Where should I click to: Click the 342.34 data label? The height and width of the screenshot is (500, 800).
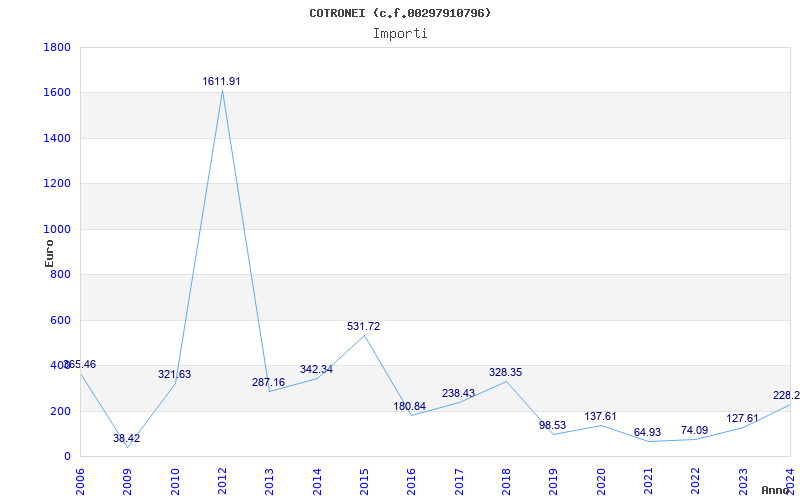click(x=316, y=369)
